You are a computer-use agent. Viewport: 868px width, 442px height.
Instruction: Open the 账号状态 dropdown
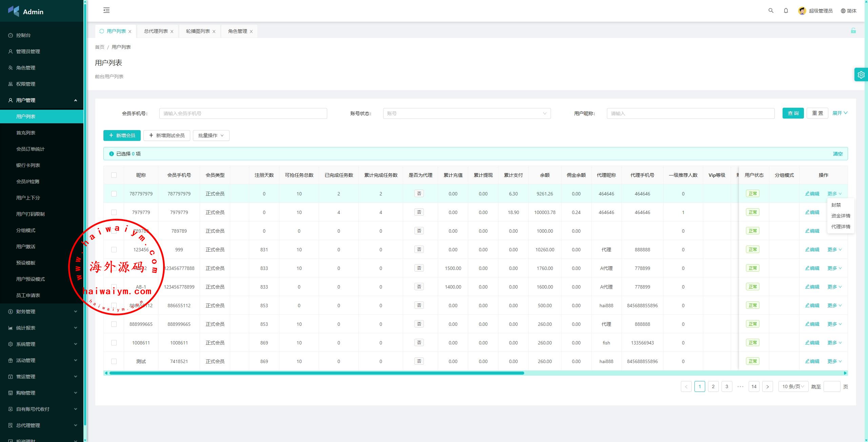point(467,113)
